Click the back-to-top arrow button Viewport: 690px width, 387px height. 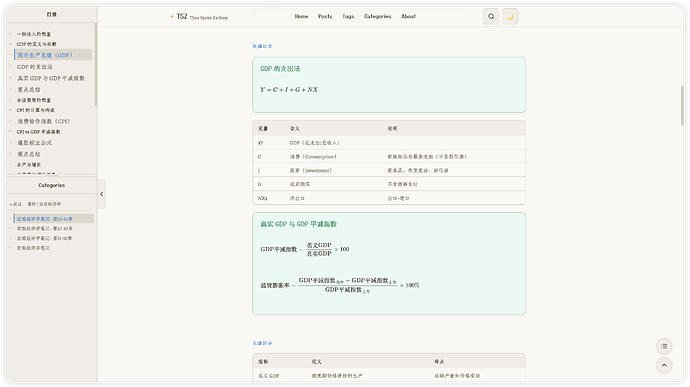[x=664, y=365]
